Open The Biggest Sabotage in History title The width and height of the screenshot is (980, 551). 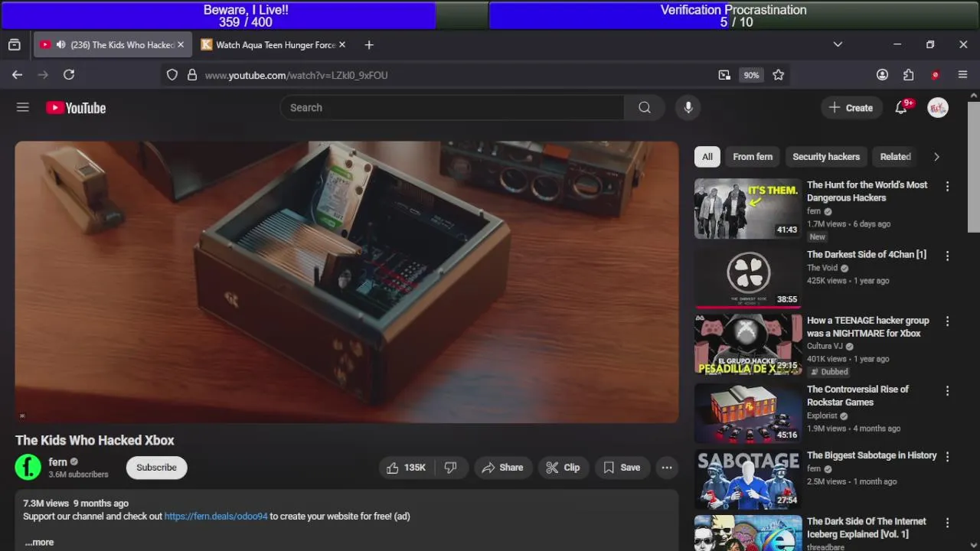coord(872,455)
